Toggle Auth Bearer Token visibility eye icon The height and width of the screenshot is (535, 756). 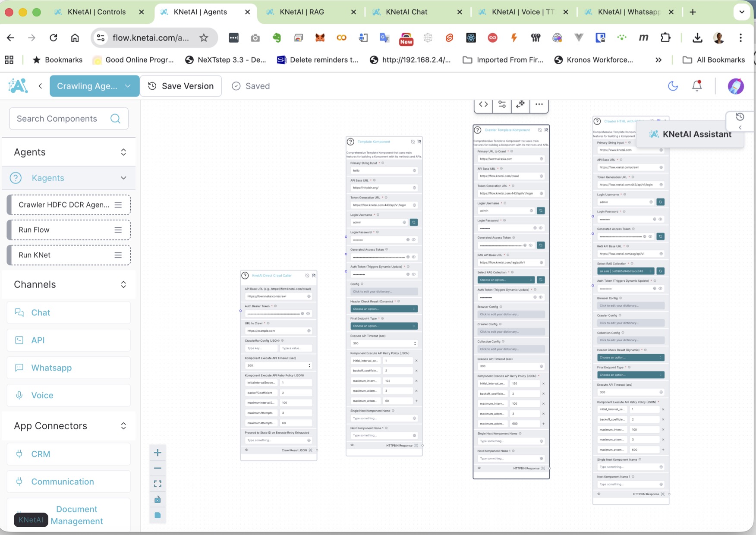[308, 314]
